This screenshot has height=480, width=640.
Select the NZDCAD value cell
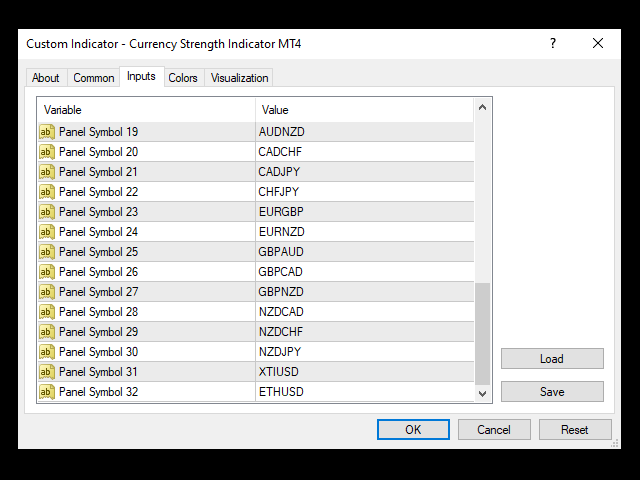click(x=364, y=312)
